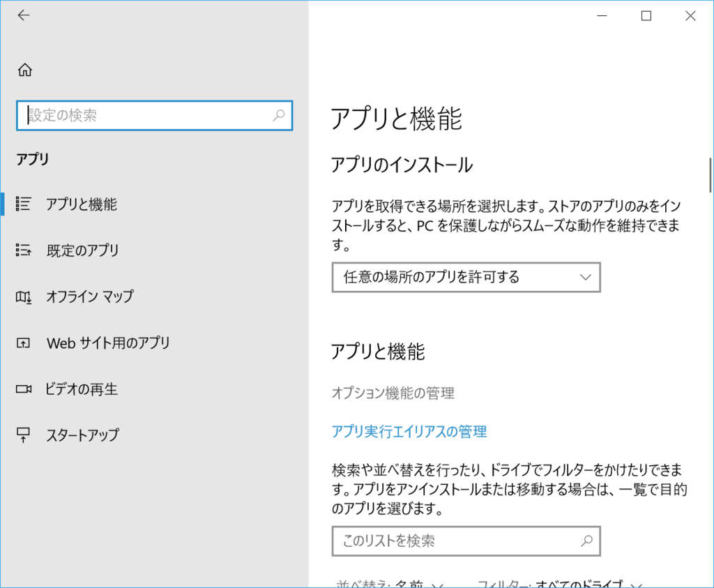Click the スタートアップ sidebar icon

pyautogui.click(x=23, y=435)
